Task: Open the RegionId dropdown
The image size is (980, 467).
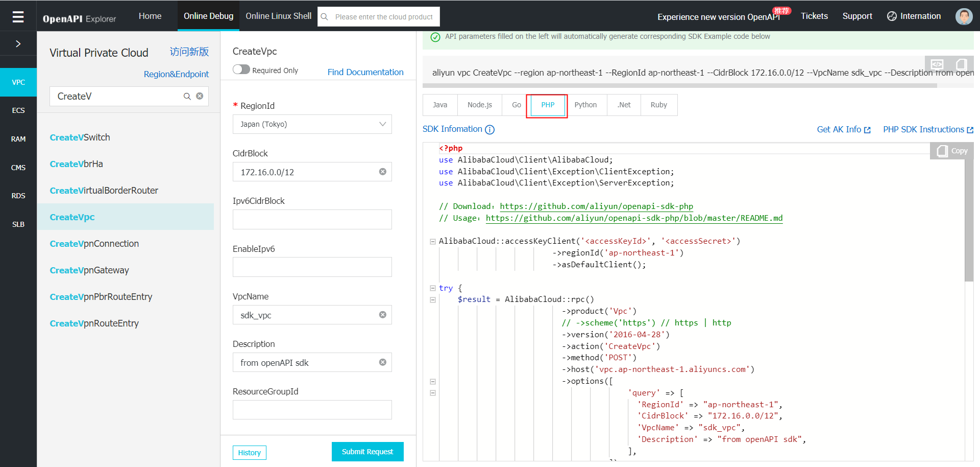Action: click(312, 124)
